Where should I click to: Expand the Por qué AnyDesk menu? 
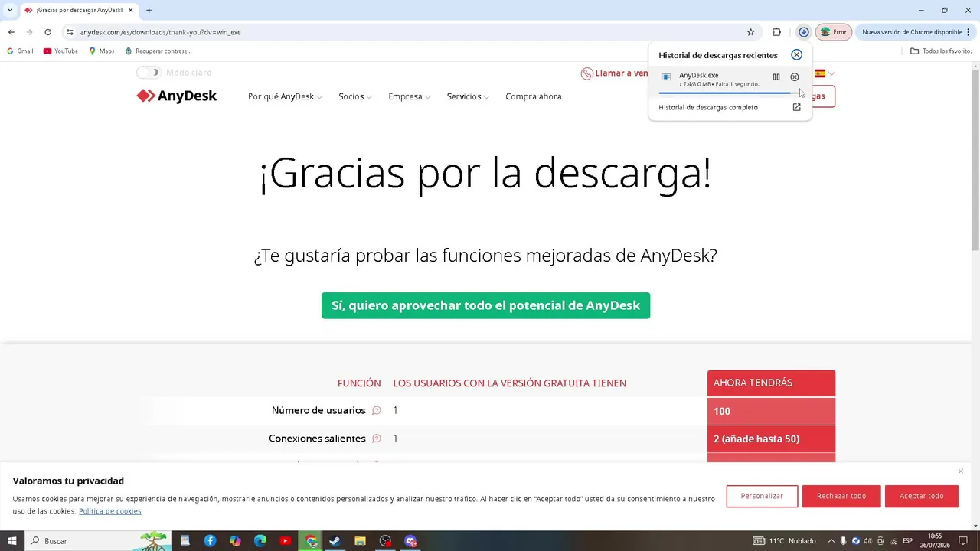[285, 97]
